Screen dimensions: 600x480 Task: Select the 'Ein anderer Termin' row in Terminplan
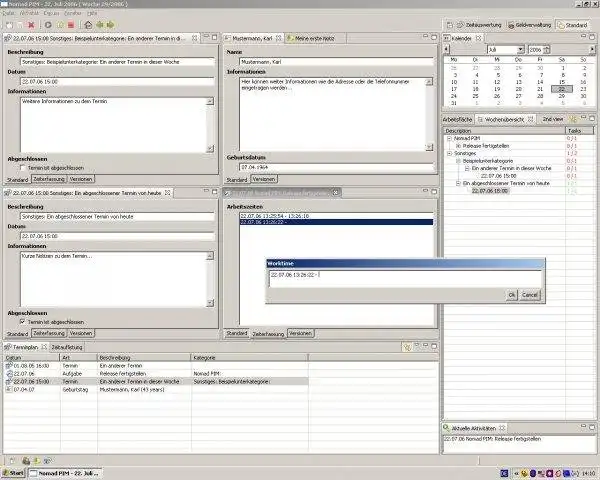[x=156, y=366]
